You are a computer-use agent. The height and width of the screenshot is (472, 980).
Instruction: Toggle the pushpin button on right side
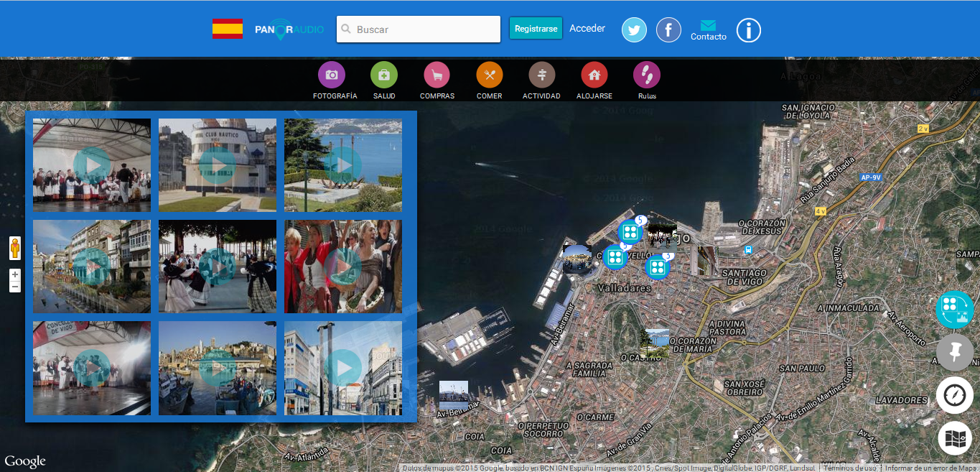click(x=954, y=352)
